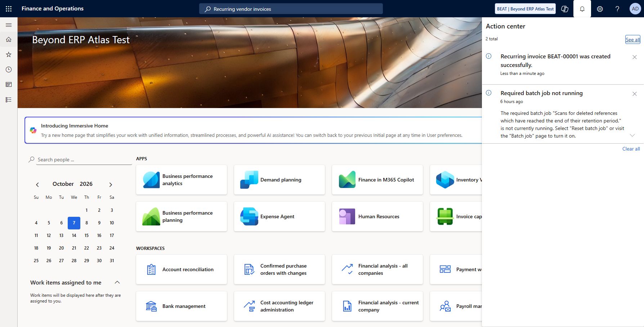Open Financial analysis - current company workspace
Screen dimensions: 644x327
[377, 306]
